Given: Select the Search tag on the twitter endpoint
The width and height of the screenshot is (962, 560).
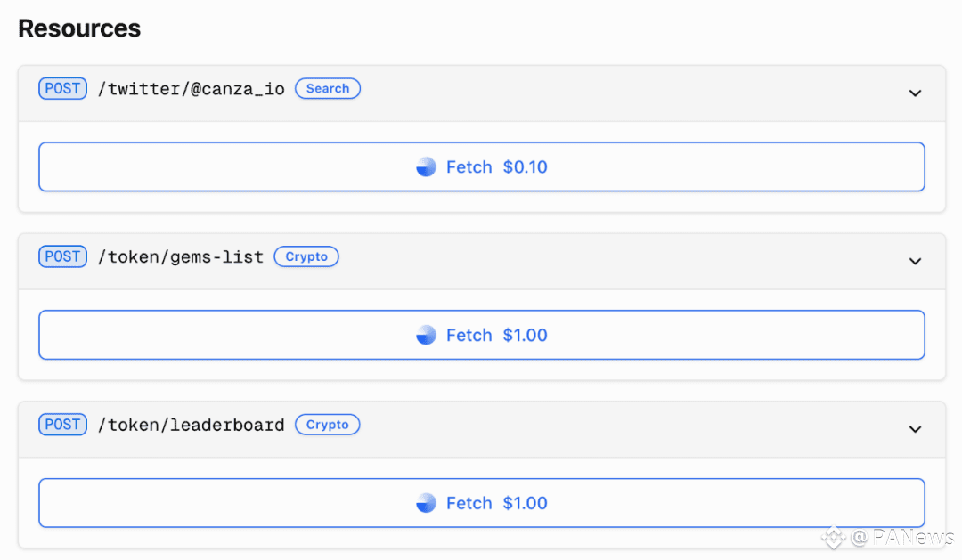Looking at the screenshot, I should coord(328,89).
